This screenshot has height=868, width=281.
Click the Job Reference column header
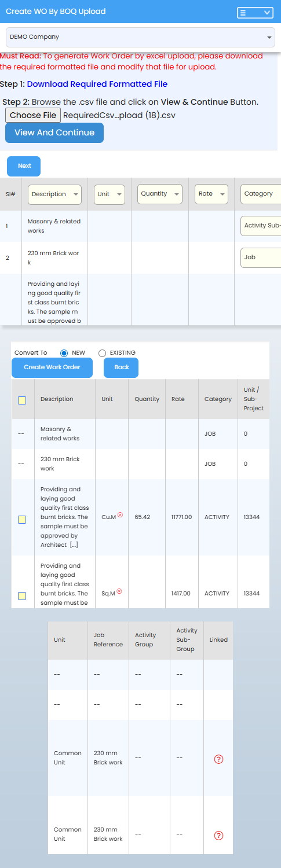coord(108,640)
